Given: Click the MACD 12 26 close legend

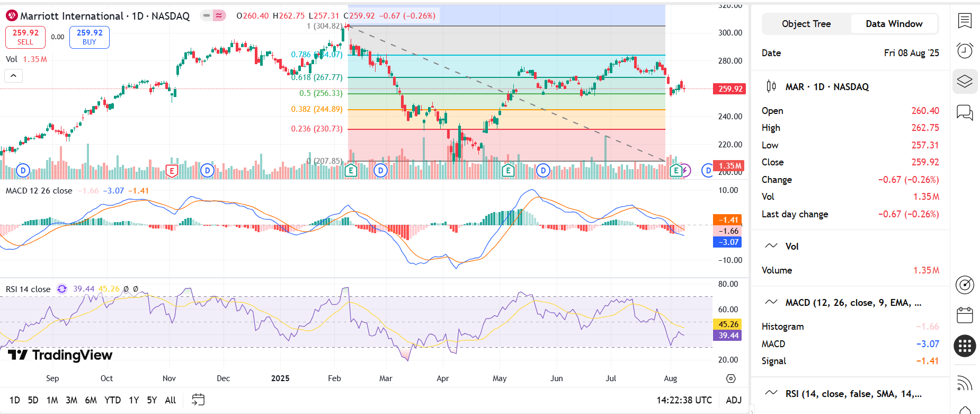Looking at the screenshot, I should (39, 191).
